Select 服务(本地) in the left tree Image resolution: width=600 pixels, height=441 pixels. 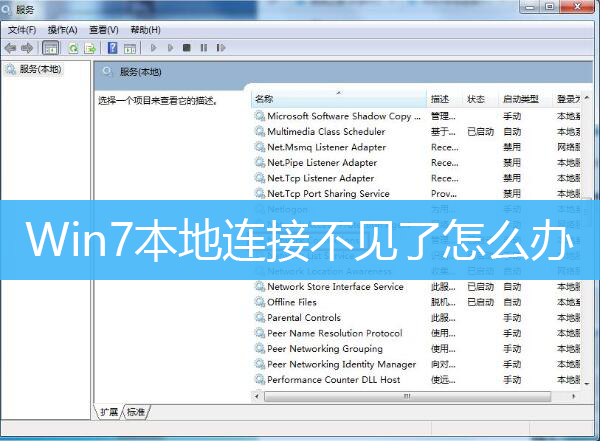[x=33, y=69]
